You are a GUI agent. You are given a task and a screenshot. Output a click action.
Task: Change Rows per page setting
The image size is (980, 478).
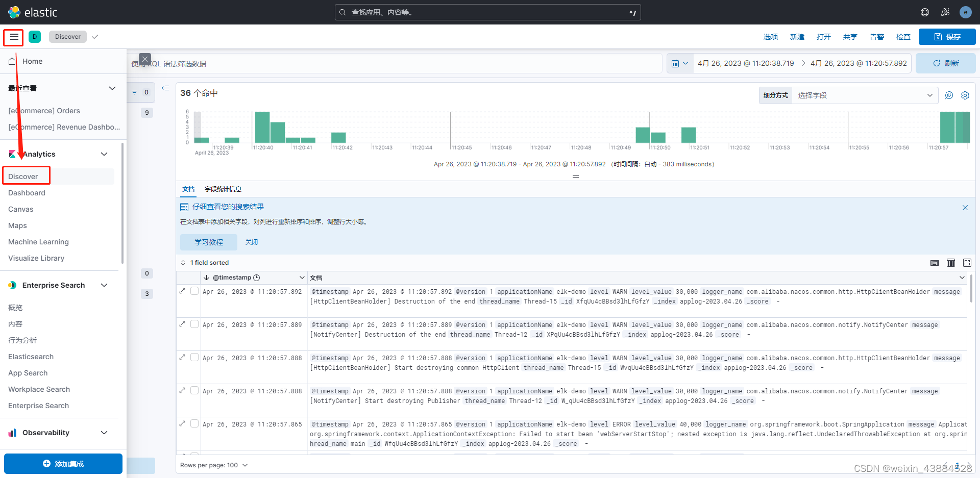point(214,465)
